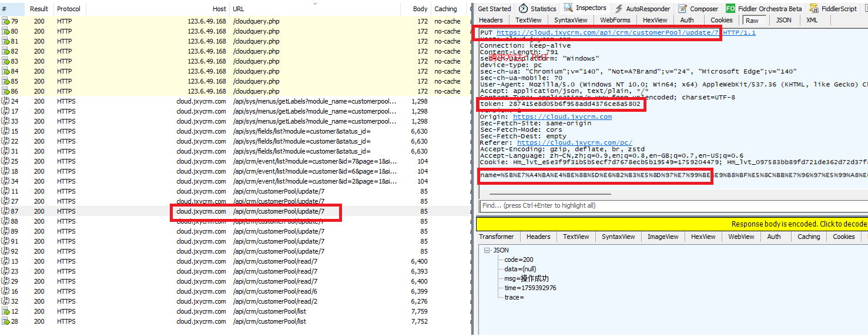
Task: Click the yellow 'Response body is encoded' bar
Action: 672,224
